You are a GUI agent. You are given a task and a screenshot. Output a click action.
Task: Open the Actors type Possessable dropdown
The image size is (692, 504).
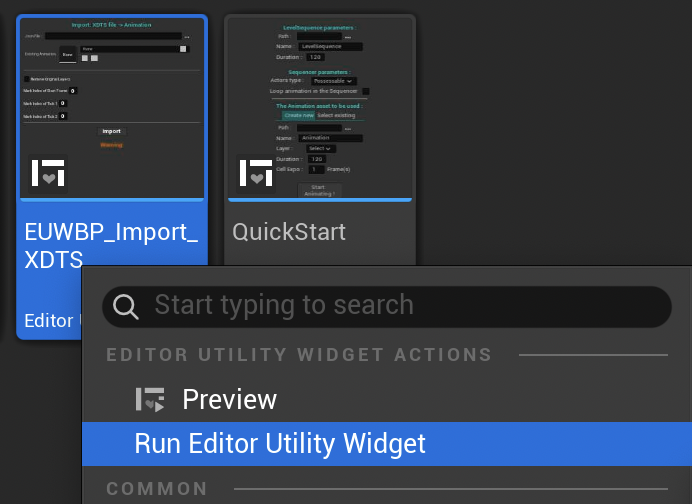coord(334,81)
